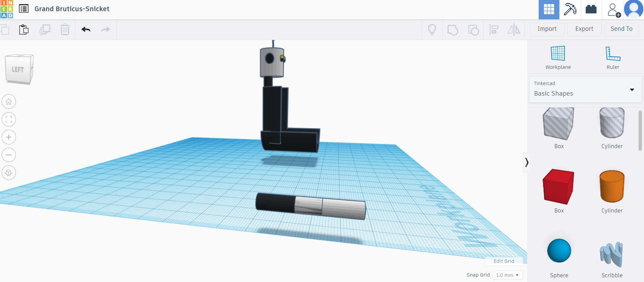Open the Basic Shapes category dropdown
Image resolution: width=644 pixels, height=282 pixels.
(585, 89)
